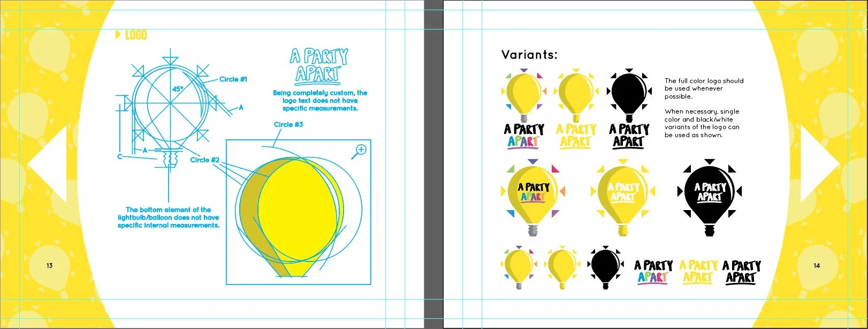Select bottom-row yellow standalone wordmark
Image resolution: width=868 pixels, height=329 pixels.
(x=698, y=272)
